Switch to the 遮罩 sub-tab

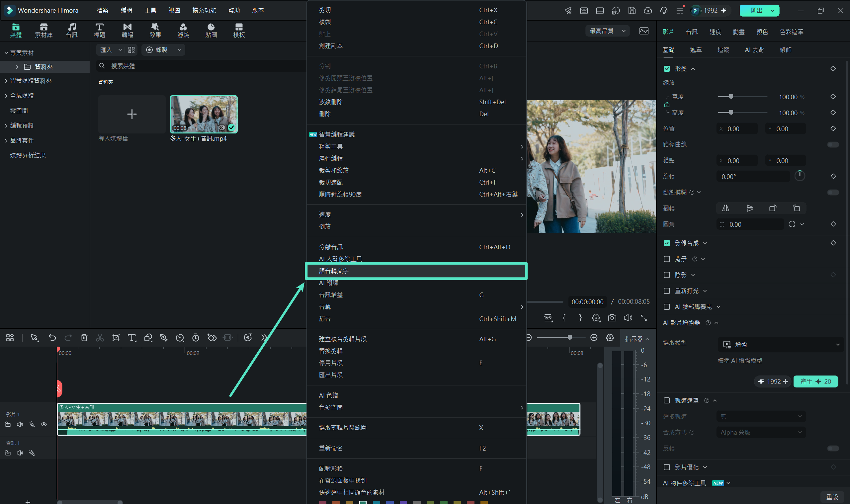coord(696,50)
